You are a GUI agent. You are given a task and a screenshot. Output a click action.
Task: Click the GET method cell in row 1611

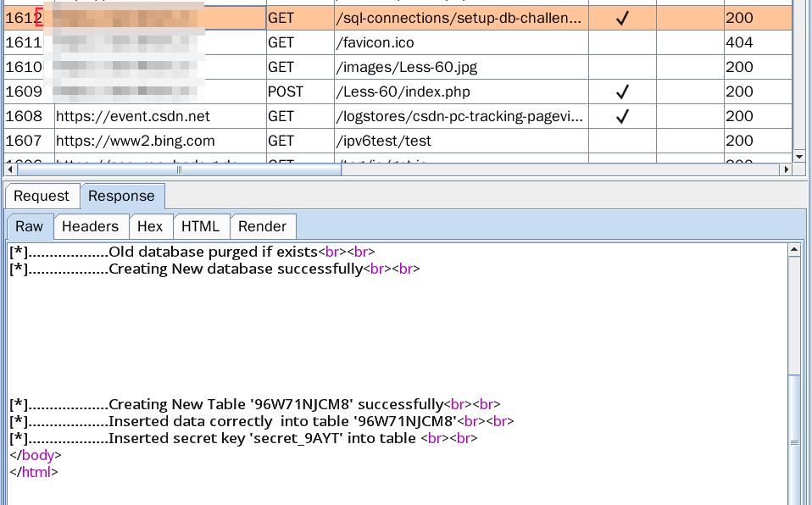[x=300, y=42]
